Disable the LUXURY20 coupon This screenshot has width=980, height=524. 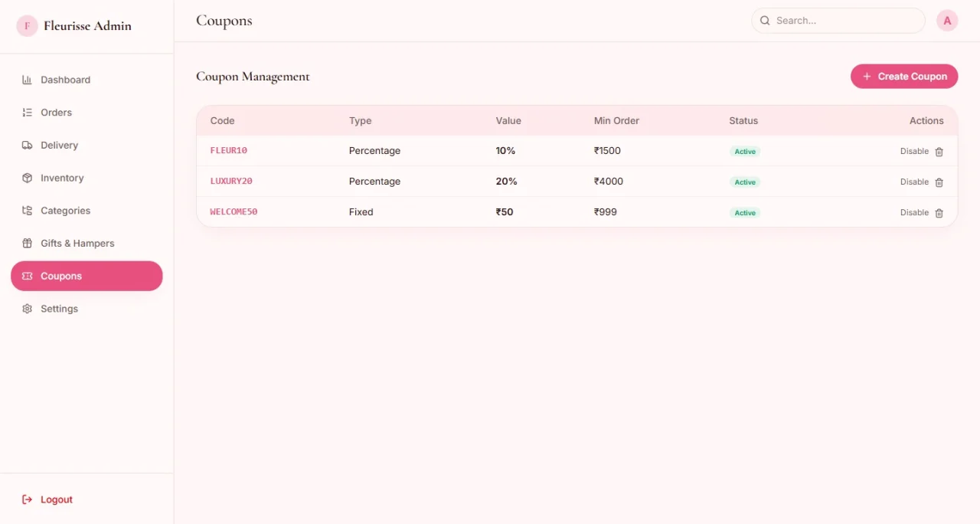tap(914, 182)
